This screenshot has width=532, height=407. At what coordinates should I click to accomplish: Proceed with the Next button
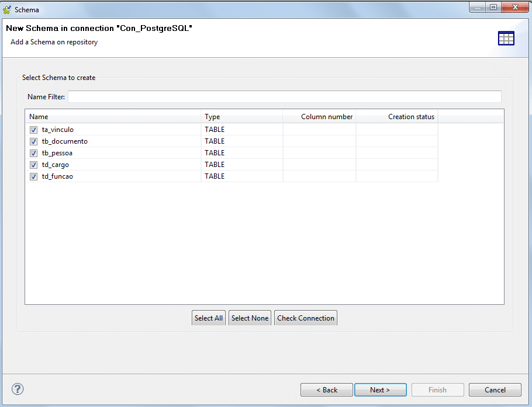point(379,390)
